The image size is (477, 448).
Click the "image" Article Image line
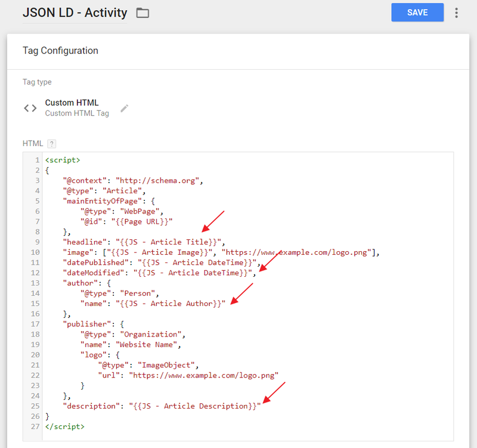coord(221,252)
